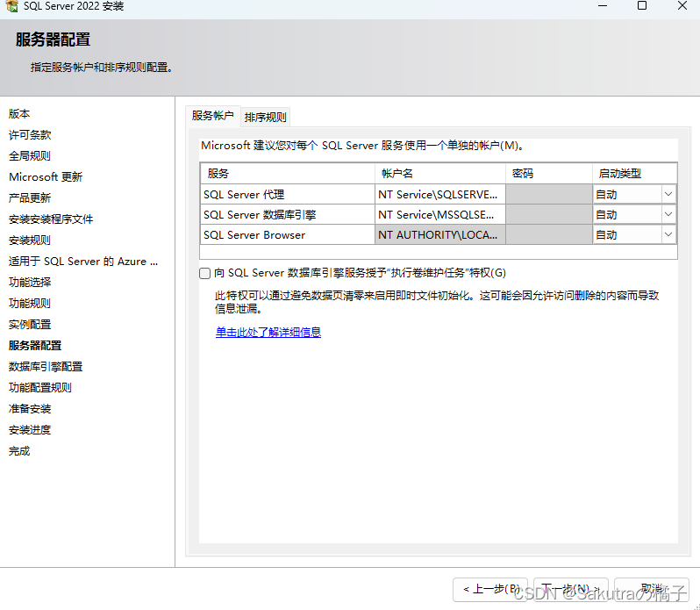
Task: Click NT AUTHORITY account cell for Browser
Action: pyautogui.click(x=439, y=234)
